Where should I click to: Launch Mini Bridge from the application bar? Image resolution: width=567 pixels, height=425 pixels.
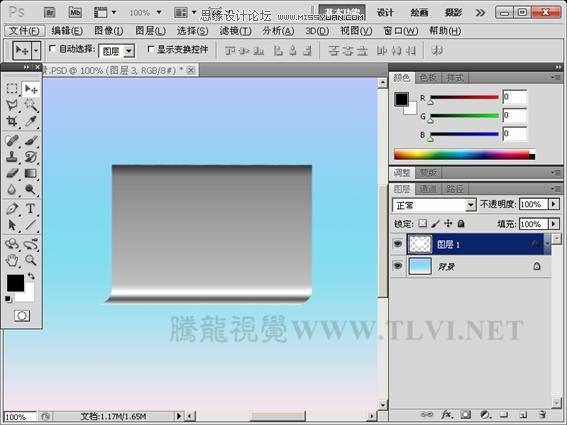tap(75, 13)
